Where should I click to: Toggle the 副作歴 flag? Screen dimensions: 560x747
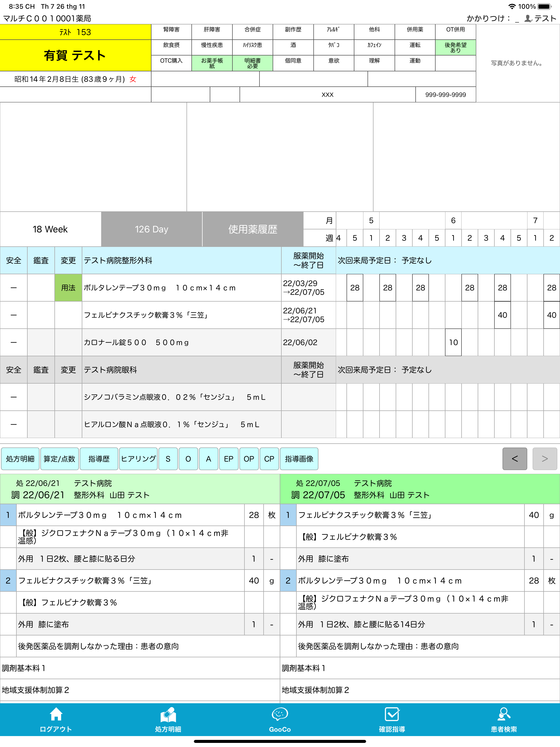[x=293, y=32]
